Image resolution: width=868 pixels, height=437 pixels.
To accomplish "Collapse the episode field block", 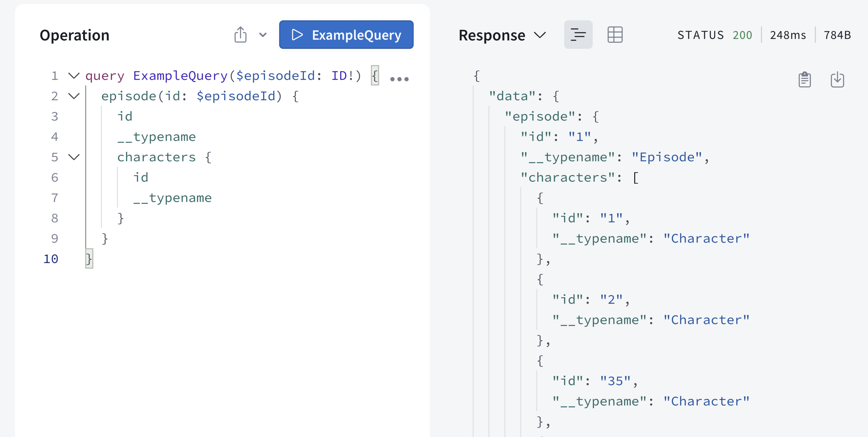I will pos(74,96).
